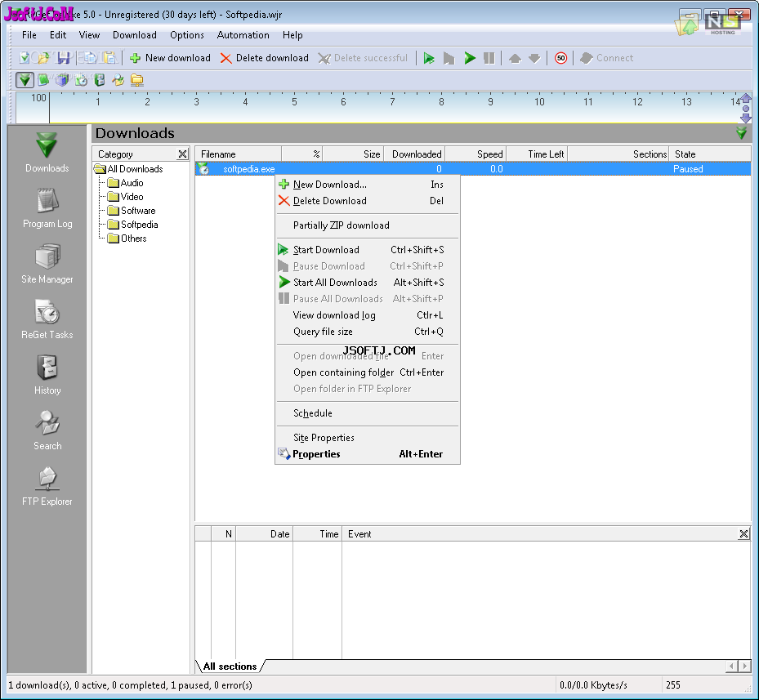Screen dimensions: 759x700
Task: Click the speed limit 50 sign icon
Action: pyautogui.click(x=560, y=59)
